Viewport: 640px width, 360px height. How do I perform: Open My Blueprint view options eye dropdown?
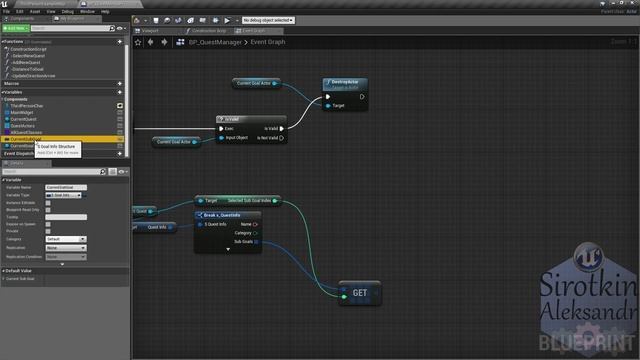pos(121,28)
